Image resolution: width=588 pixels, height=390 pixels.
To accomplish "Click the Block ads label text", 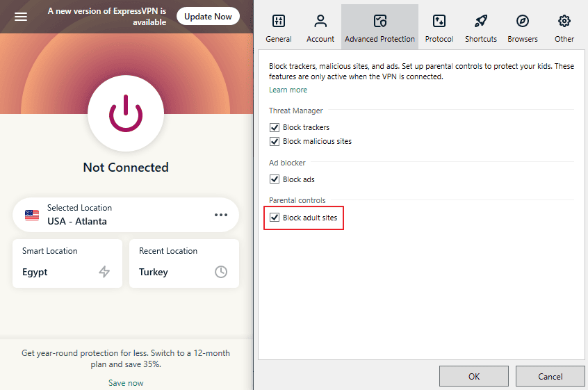I will (x=299, y=179).
